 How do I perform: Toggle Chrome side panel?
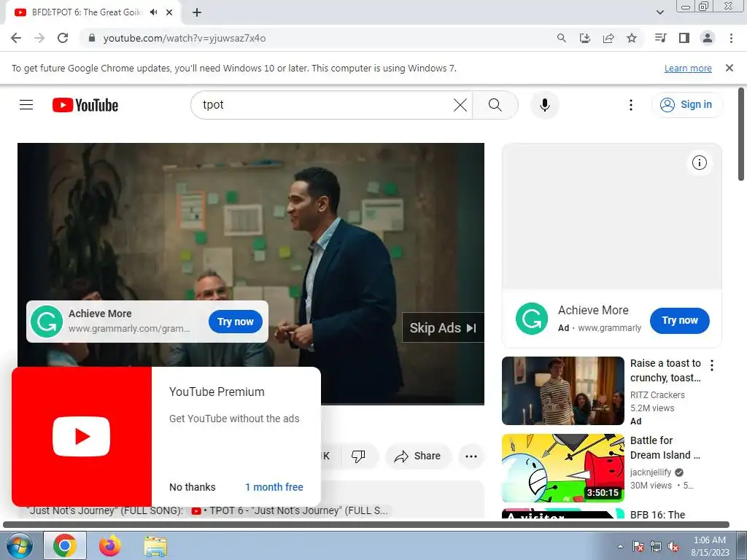(684, 38)
